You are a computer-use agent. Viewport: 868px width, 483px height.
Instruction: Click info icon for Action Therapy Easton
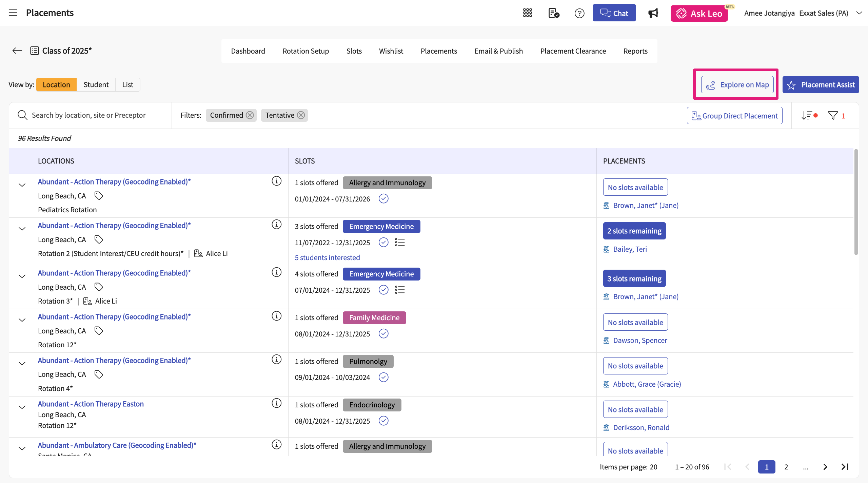tap(276, 403)
